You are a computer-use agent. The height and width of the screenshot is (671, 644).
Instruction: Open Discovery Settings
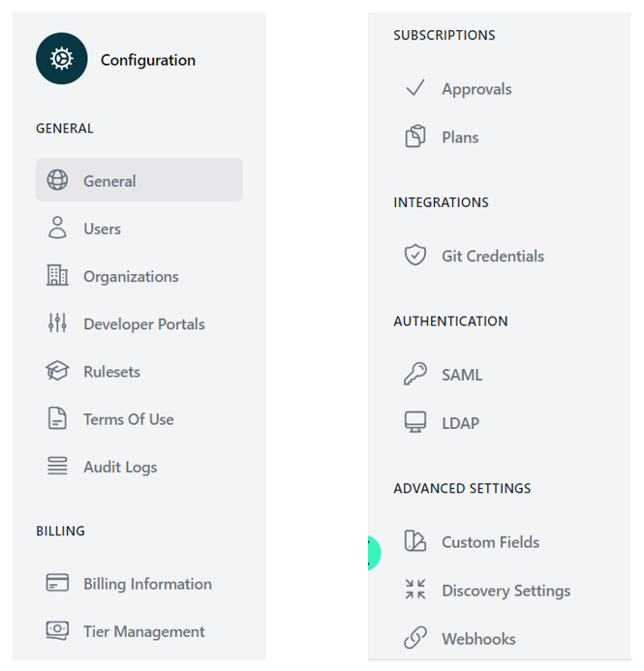point(506,591)
